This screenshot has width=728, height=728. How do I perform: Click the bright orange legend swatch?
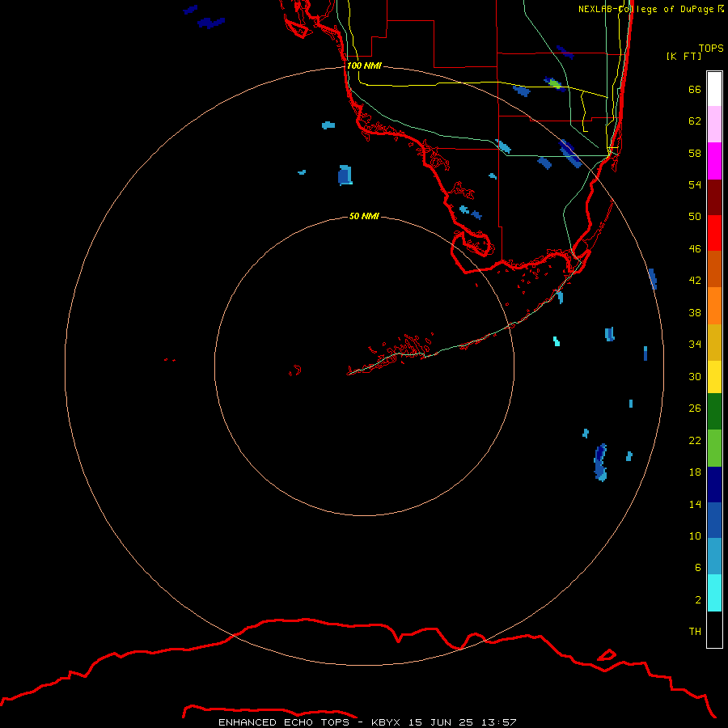pyautogui.click(x=714, y=306)
